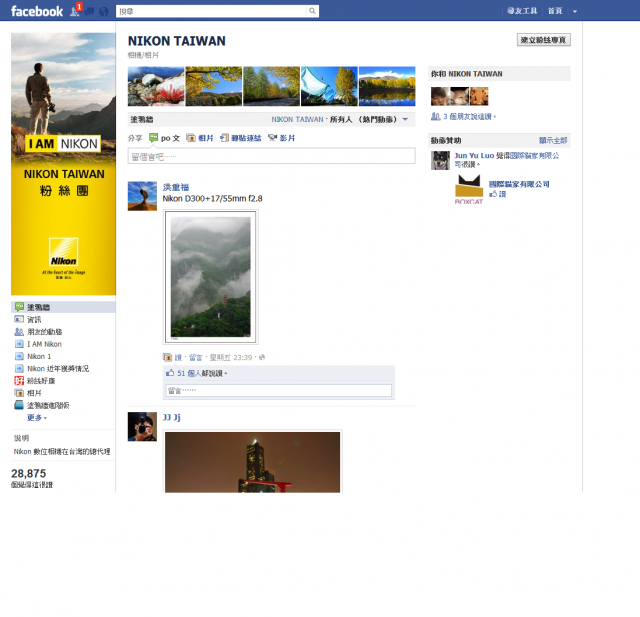
Task: Open 國際貓家有限公司 page link
Action: pos(519,184)
